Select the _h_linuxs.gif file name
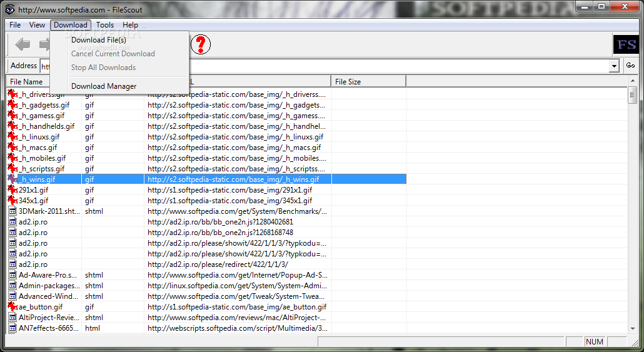This screenshot has height=352, width=644. click(x=39, y=137)
